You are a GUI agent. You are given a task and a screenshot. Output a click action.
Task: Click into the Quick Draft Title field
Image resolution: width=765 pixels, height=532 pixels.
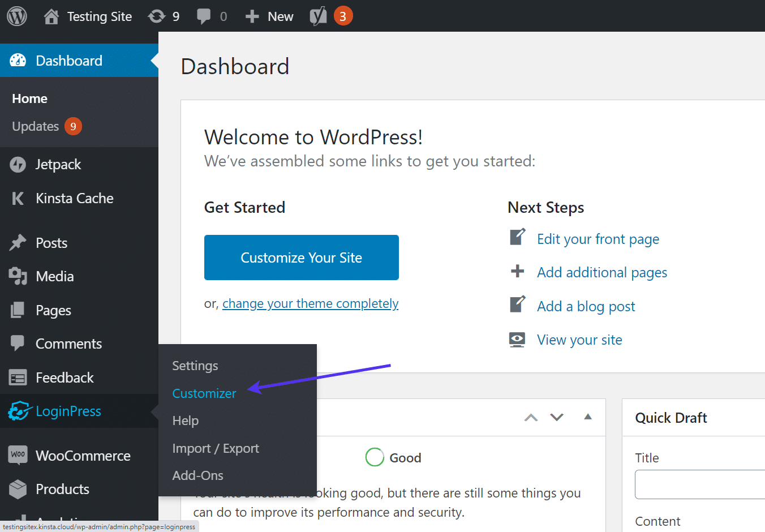[700, 484]
